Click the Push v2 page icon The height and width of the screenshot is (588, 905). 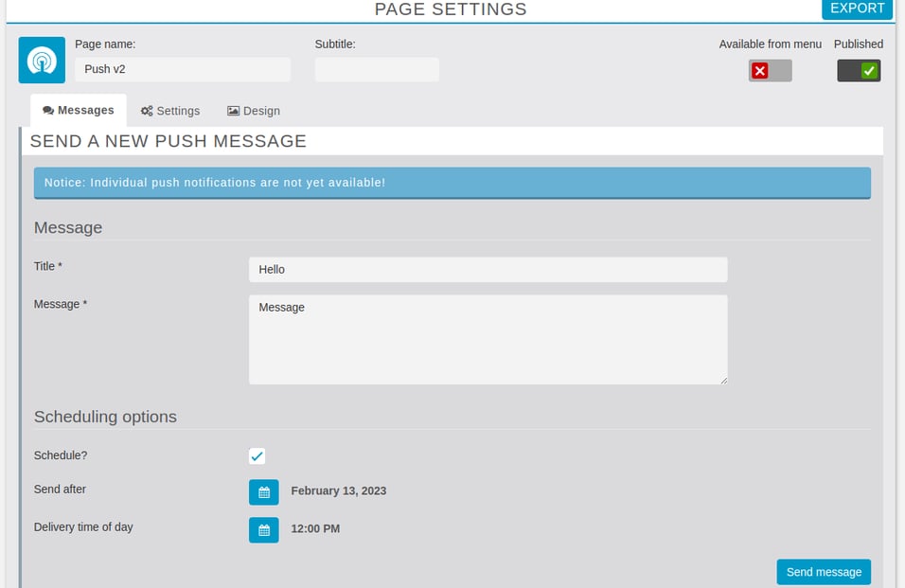pyautogui.click(x=42, y=60)
